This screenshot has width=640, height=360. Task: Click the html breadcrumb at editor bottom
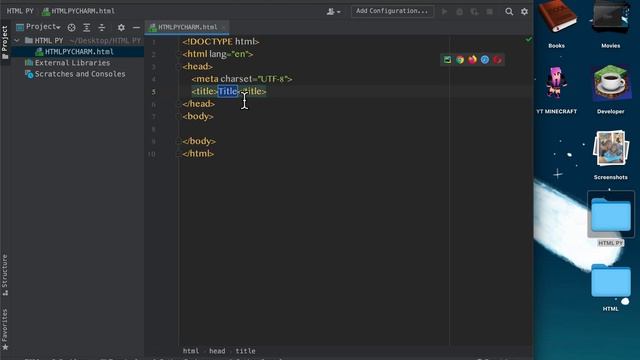click(191, 351)
